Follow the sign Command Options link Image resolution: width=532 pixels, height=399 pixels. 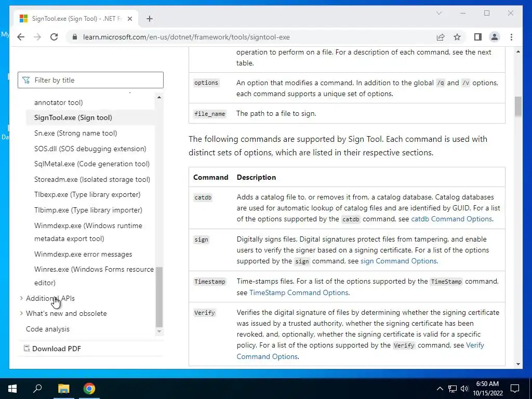click(398, 261)
